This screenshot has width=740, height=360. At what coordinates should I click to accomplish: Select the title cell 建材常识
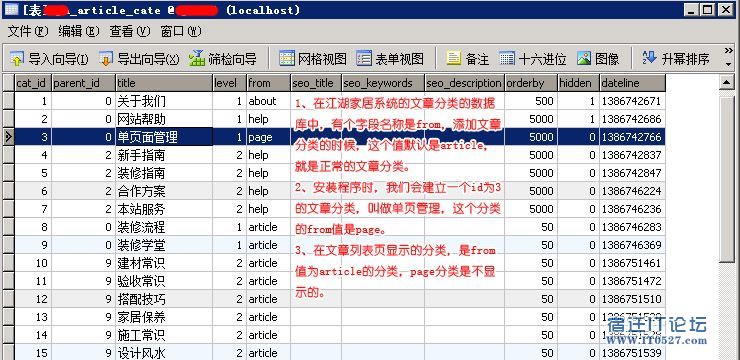164,263
